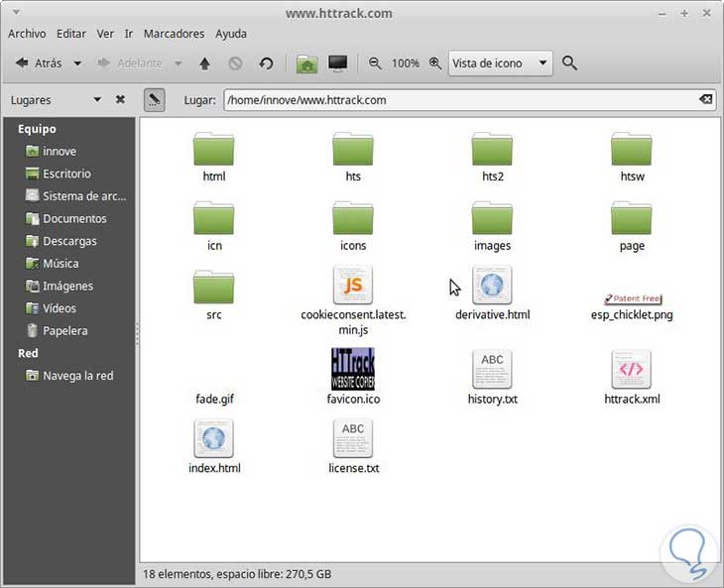The width and height of the screenshot is (724, 588).
Task: Select Descargas in the sidebar
Action: 69,241
